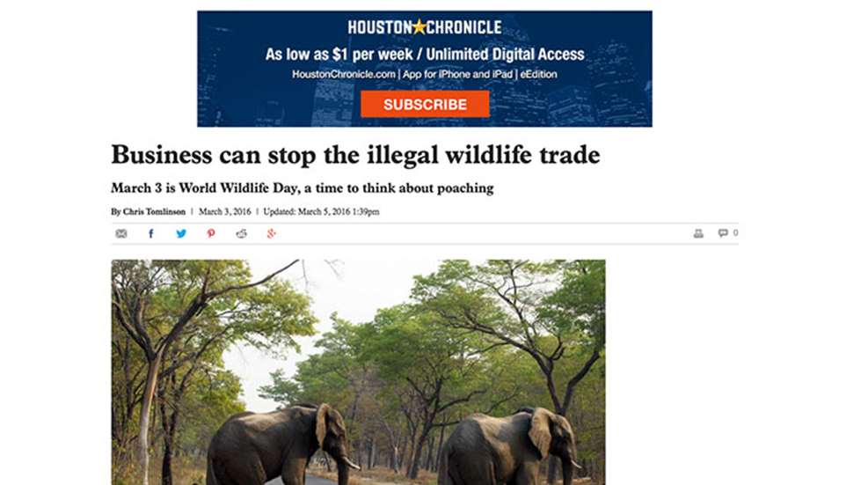
Task: Print article using the printer icon
Action: [x=698, y=233]
